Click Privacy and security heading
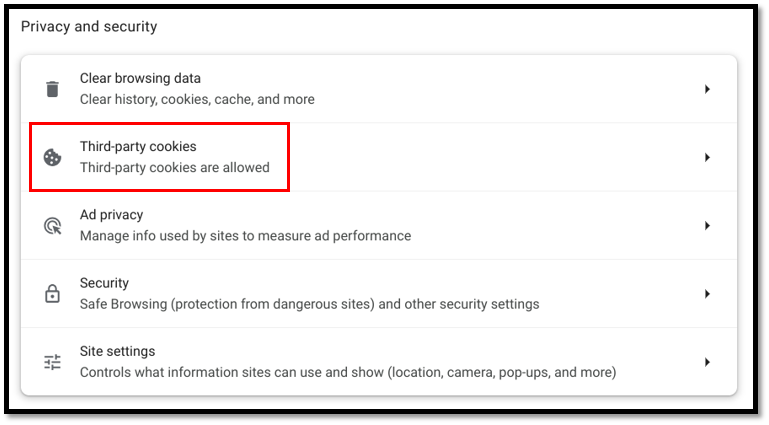This screenshot has height=425, width=769. coord(89,27)
